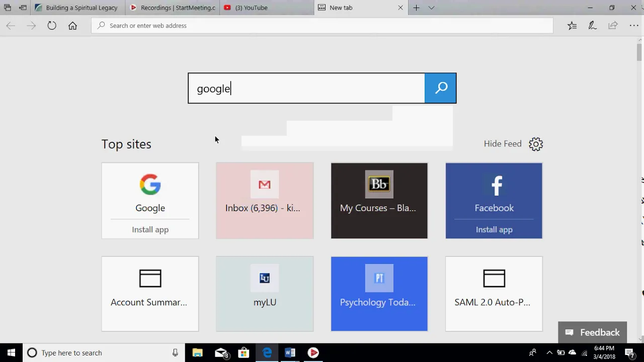Switch to the YouTube tab

(267, 8)
